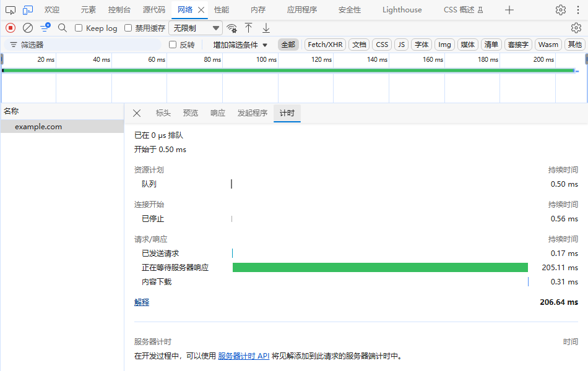
Task: Open 应用程序 tab
Action: [x=302, y=10]
